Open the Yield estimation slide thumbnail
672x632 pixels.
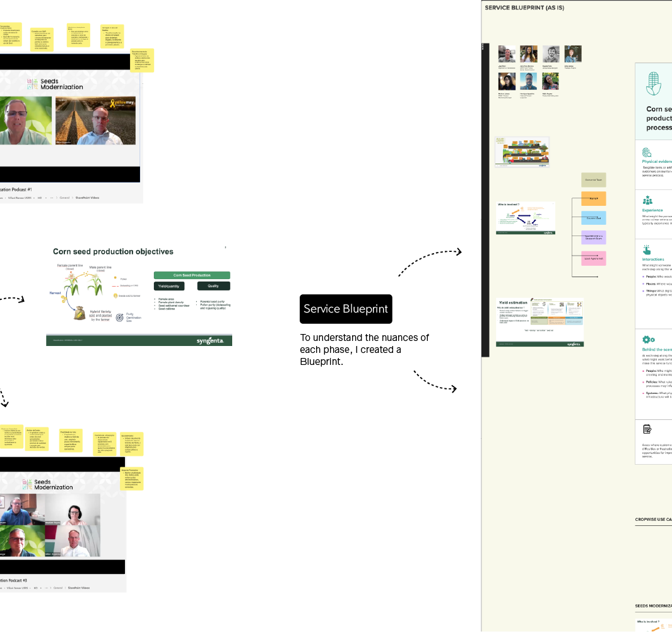[539, 322]
